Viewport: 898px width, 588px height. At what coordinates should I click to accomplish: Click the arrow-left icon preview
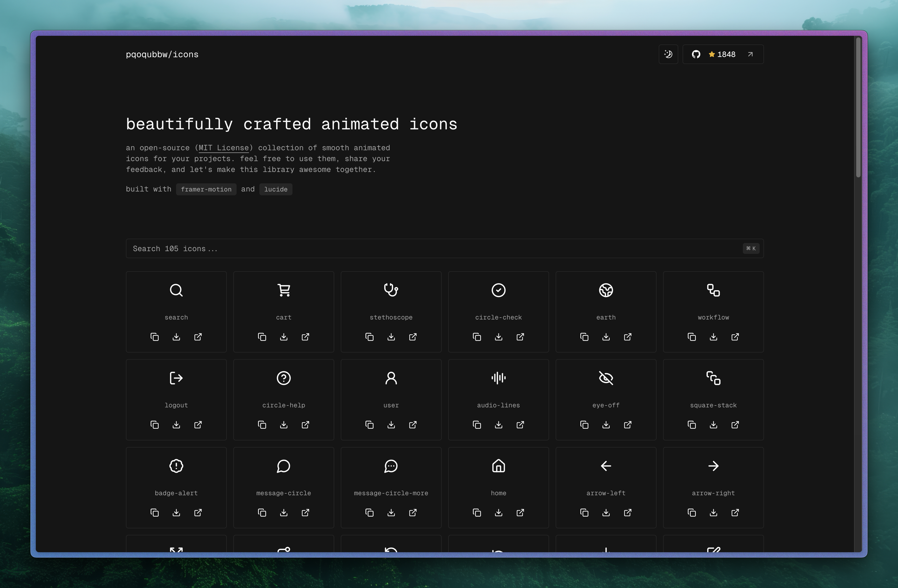606,466
